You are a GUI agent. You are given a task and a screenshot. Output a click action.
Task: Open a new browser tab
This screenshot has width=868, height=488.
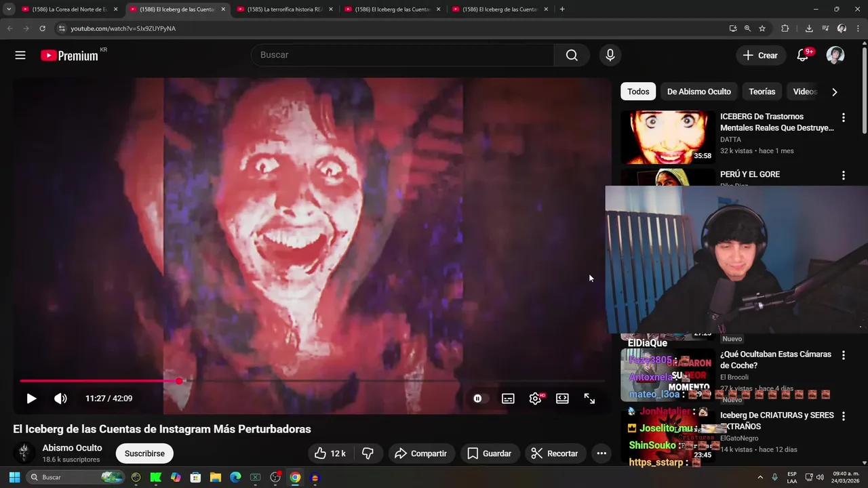[x=562, y=9]
